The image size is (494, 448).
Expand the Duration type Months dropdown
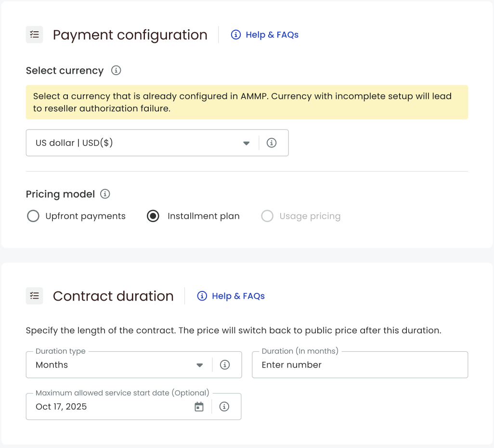(x=119, y=365)
